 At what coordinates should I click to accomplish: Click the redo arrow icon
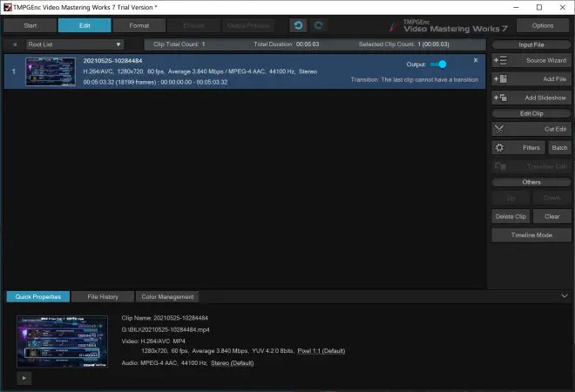coord(318,25)
